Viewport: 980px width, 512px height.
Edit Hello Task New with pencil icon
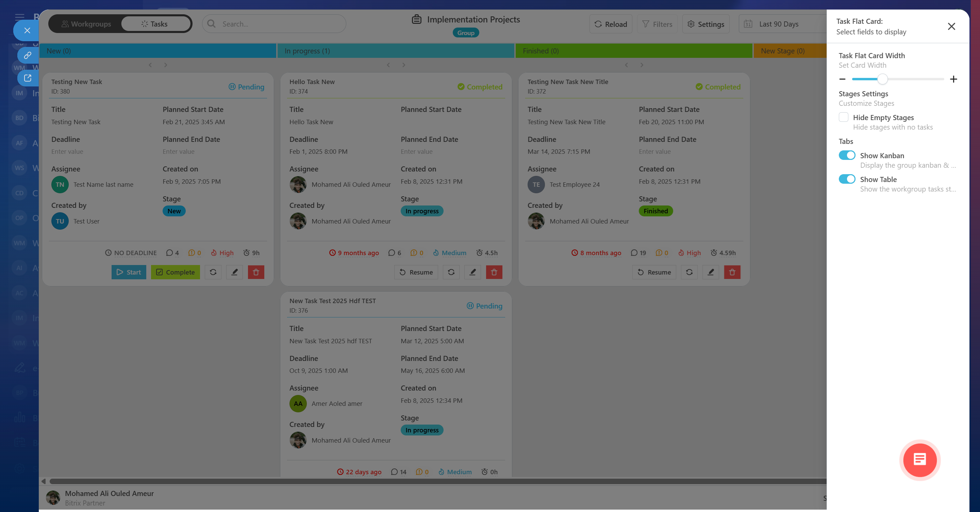[472, 272]
